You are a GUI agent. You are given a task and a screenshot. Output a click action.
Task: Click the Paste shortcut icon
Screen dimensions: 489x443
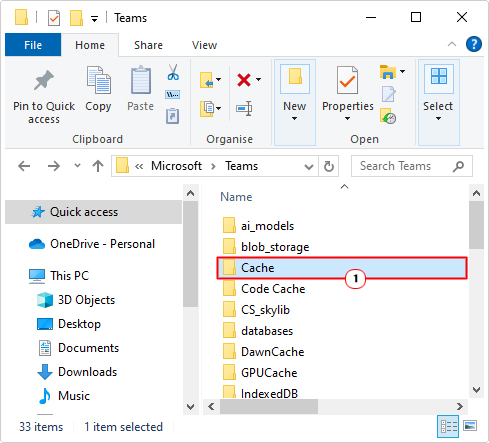(x=173, y=116)
